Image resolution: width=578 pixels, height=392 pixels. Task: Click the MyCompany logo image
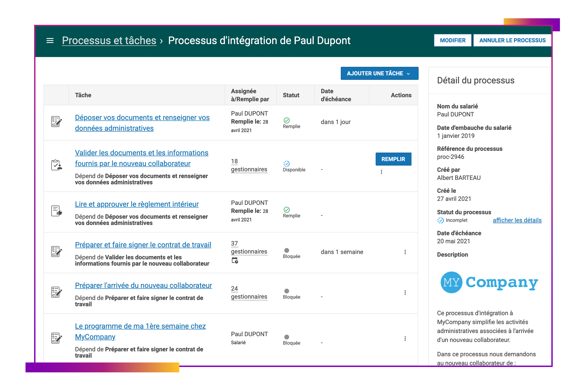tap(489, 282)
